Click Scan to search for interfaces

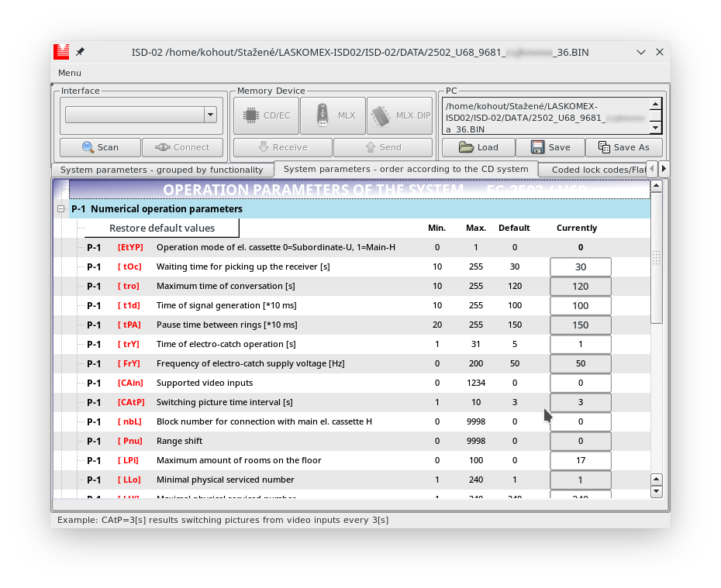100,147
